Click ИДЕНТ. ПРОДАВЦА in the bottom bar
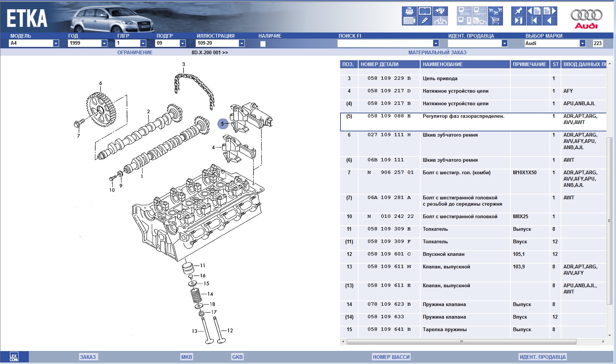 coord(543,357)
